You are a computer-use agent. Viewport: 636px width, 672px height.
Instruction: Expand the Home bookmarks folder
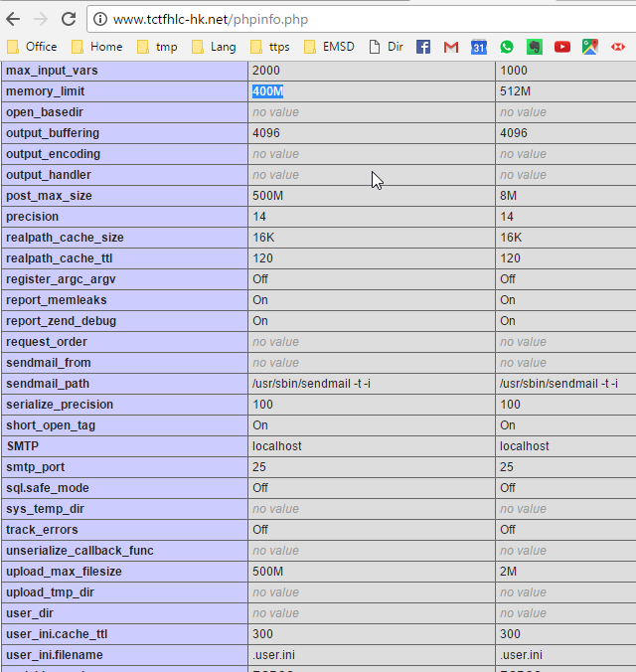(x=97, y=47)
